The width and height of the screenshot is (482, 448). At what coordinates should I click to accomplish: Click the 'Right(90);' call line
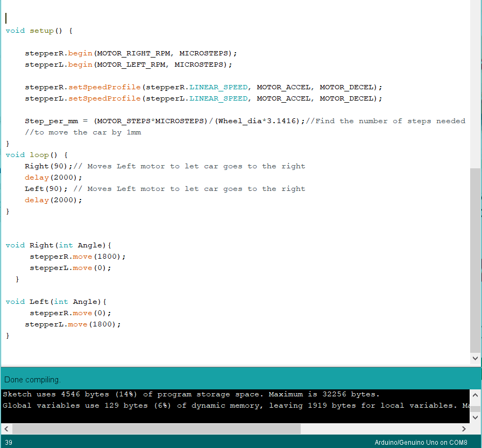[x=165, y=166]
